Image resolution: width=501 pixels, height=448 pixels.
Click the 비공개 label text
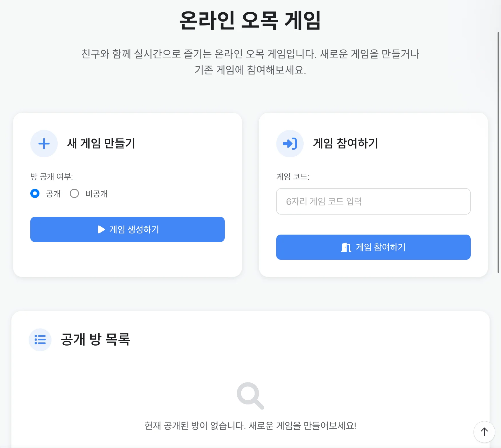click(x=96, y=194)
